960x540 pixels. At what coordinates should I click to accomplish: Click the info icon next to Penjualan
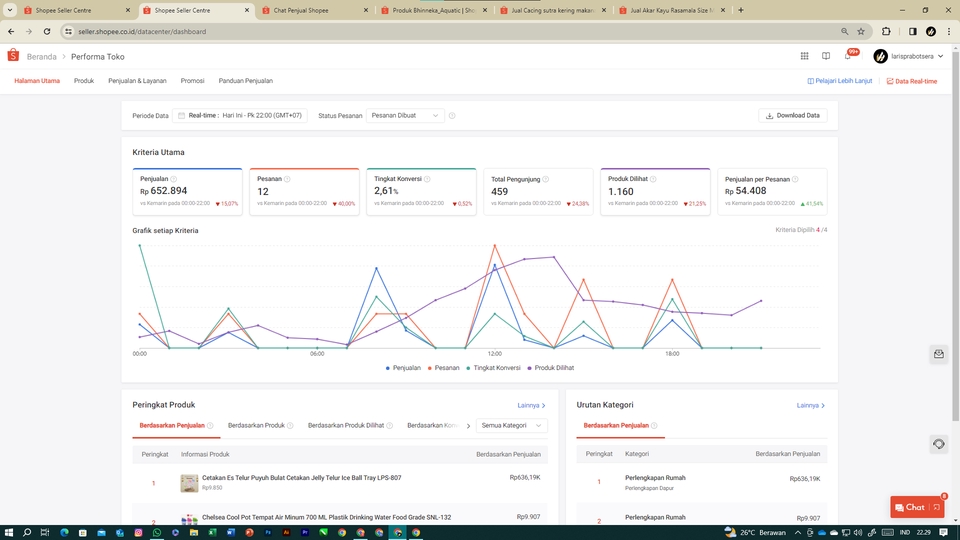[174, 179]
